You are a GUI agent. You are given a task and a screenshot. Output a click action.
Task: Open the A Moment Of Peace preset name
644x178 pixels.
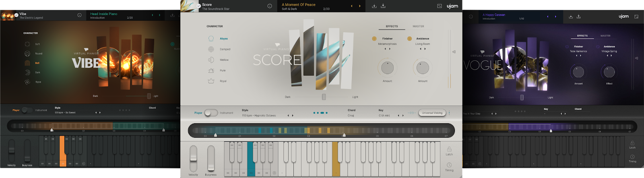coord(298,5)
